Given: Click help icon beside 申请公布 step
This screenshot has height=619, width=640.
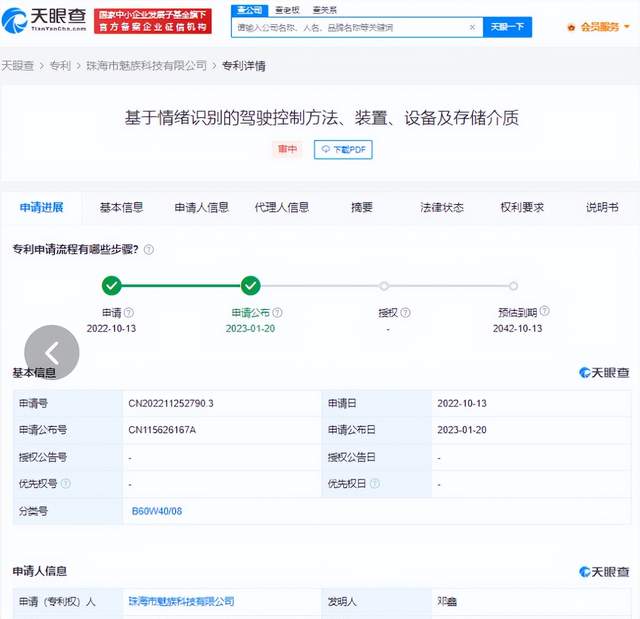Looking at the screenshot, I should (x=277, y=313).
